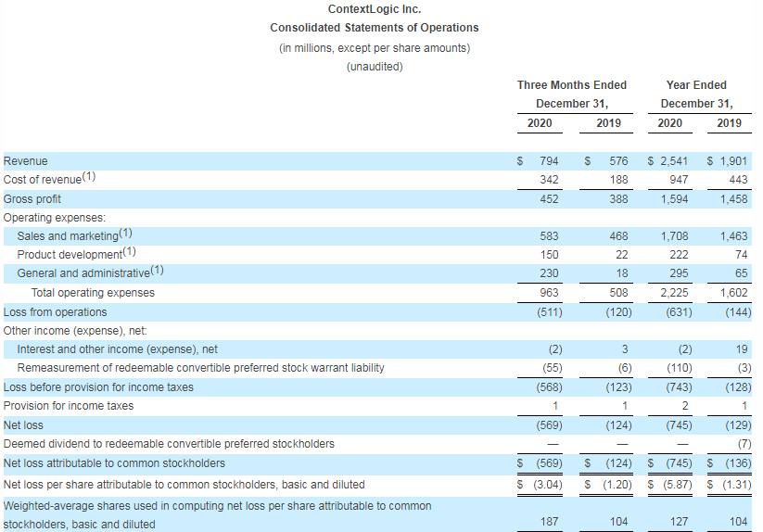Click the per share value (1.31)
The width and height of the screenshot is (763, 532).
point(737,484)
